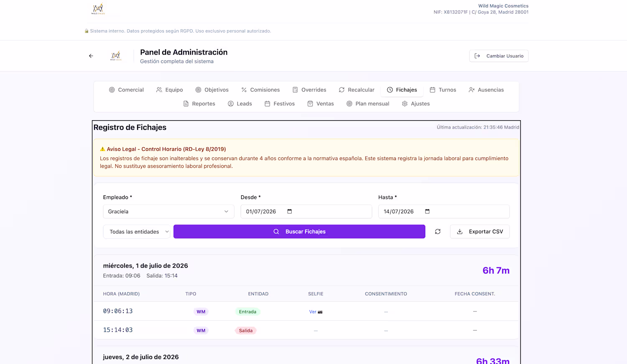Open the Hasta calendar picker icon
Image resolution: width=627 pixels, height=364 pixels.
point(427,211)
